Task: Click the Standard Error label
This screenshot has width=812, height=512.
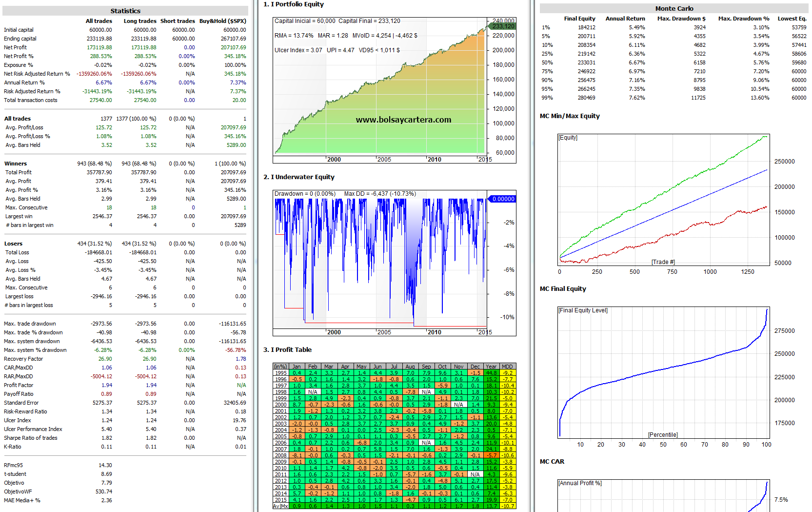Action: tap(21, 403)
